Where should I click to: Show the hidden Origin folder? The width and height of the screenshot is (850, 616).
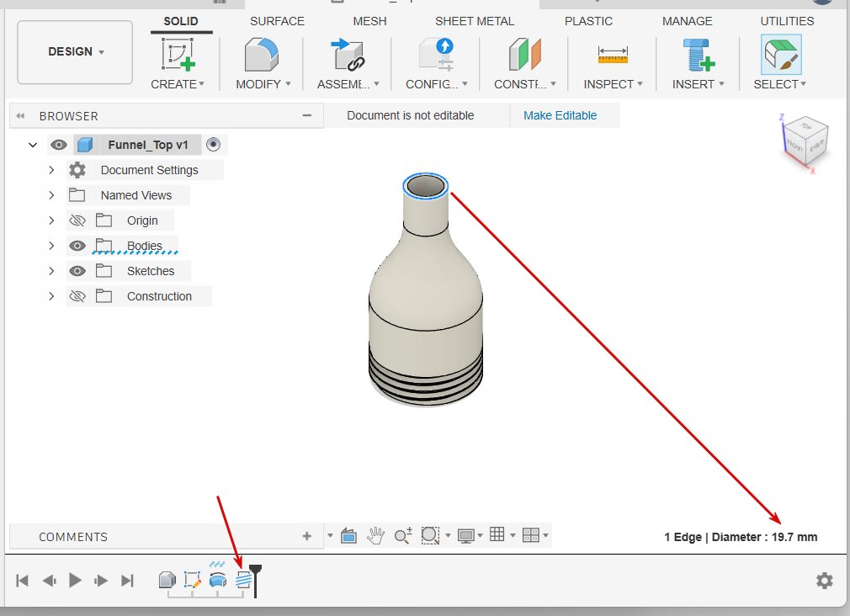tap(77, 220)
